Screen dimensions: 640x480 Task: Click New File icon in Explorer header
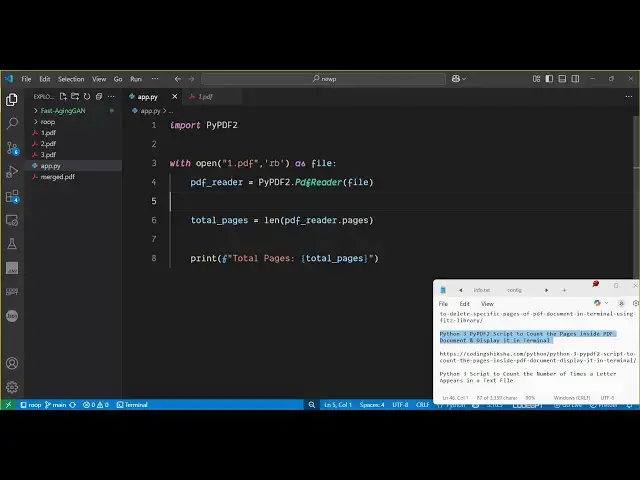pyautogui.click(x=63, y=97)
